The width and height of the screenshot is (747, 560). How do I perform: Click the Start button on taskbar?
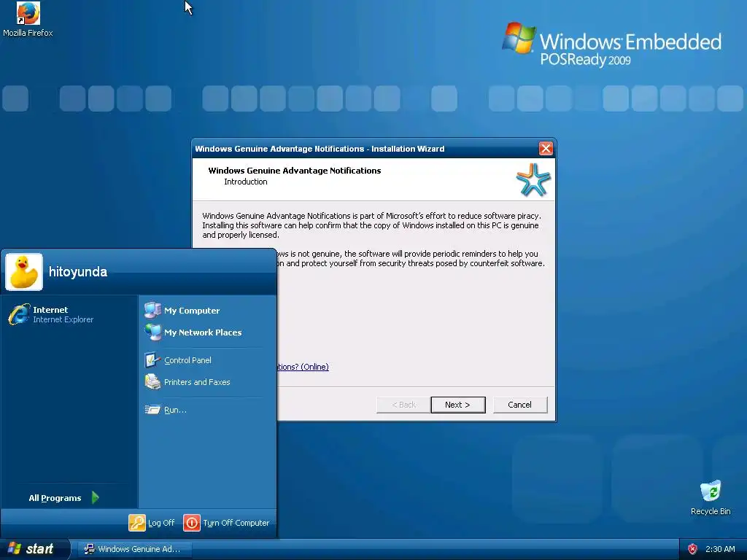click(x=34, y=549)
